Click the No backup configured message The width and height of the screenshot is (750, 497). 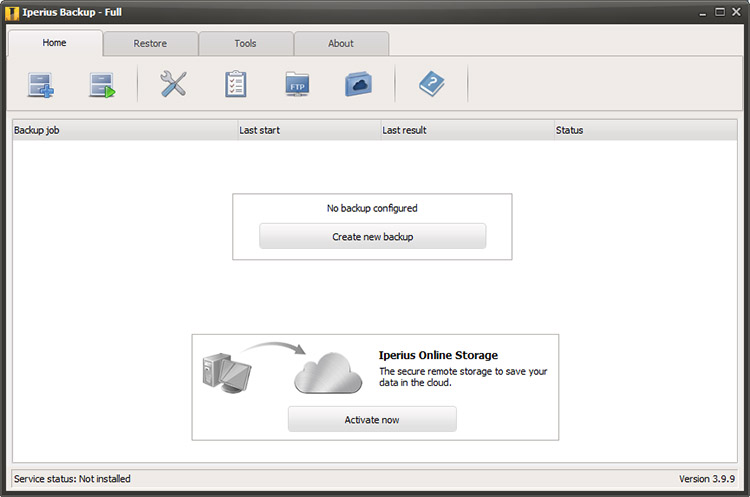372,208
